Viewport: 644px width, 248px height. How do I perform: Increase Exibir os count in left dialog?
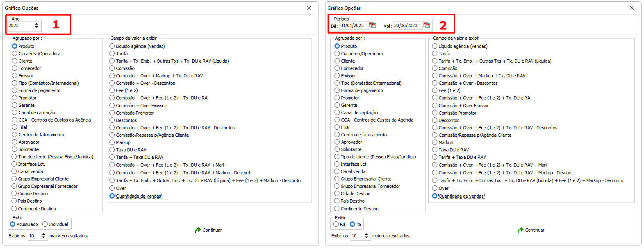pos(44,234)
